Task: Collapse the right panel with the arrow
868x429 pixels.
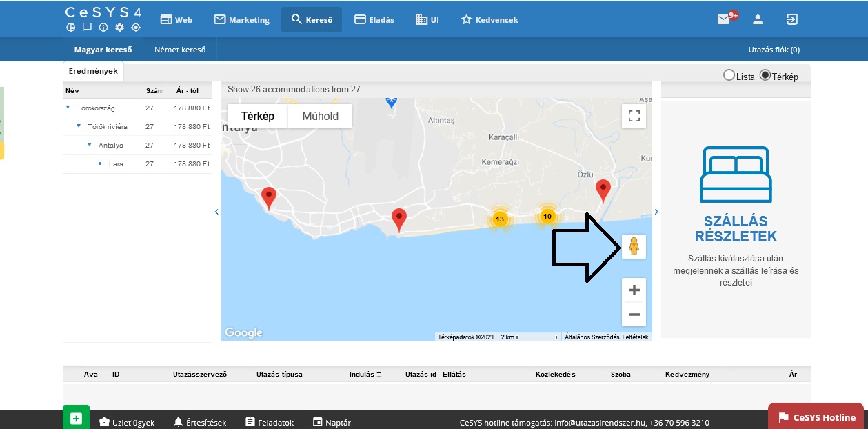Action: click(x=656, y=212)
